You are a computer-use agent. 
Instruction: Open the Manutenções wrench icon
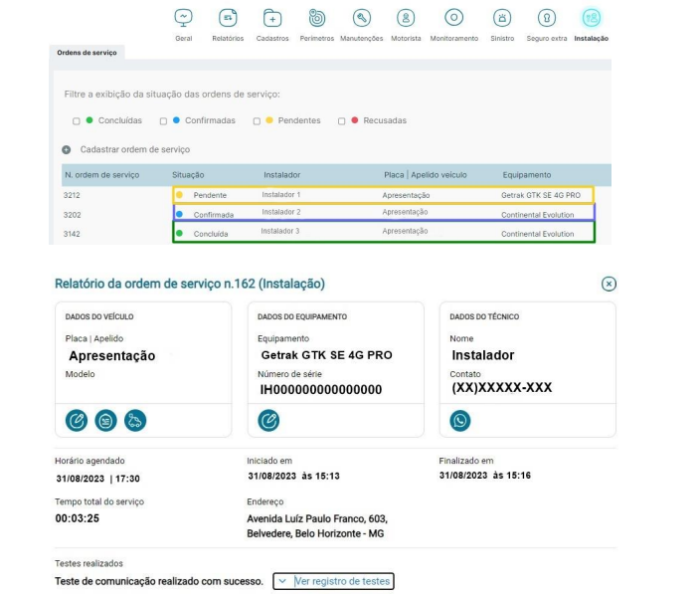(x=362, y=18)
